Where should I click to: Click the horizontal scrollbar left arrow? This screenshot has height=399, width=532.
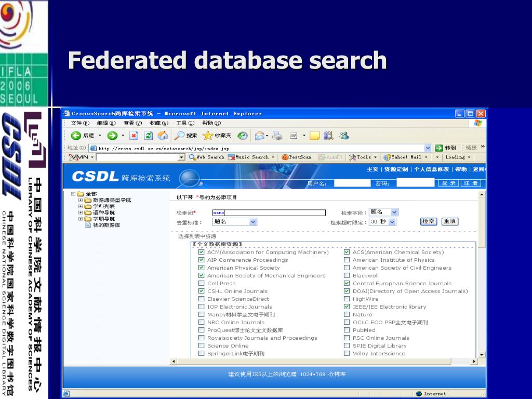point(174,362)
